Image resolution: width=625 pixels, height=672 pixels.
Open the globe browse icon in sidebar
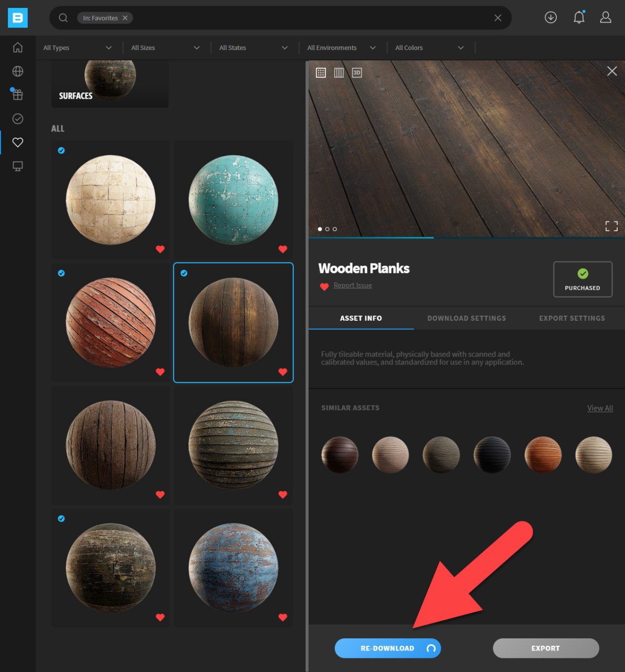coord(18,71)
